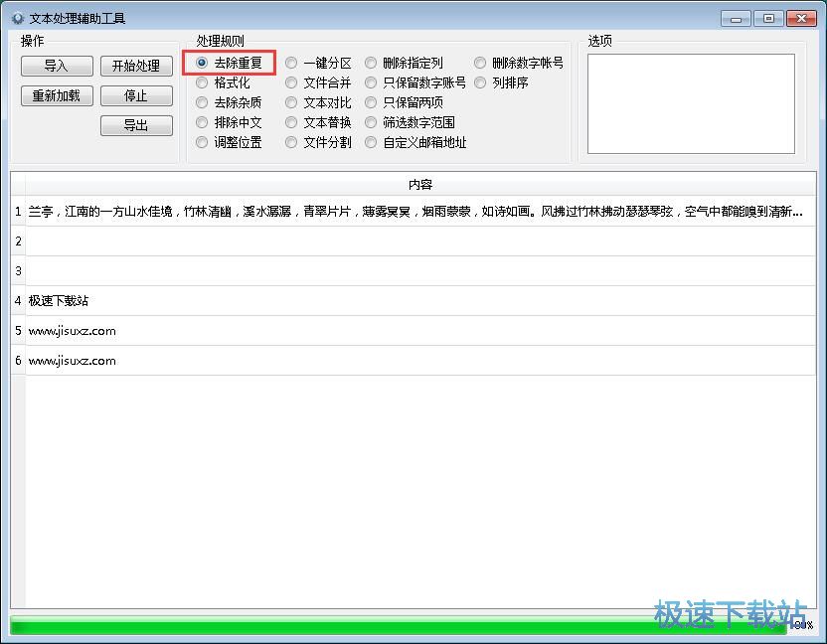Close the 文本处理辅助工具 window
The width and height of the screenshot is (827, 644).
coord(801,19)
